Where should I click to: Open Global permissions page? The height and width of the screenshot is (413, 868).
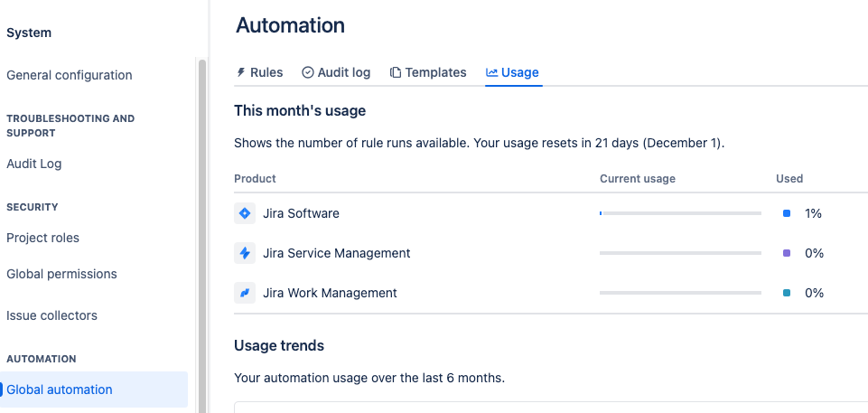click(61, 274)
